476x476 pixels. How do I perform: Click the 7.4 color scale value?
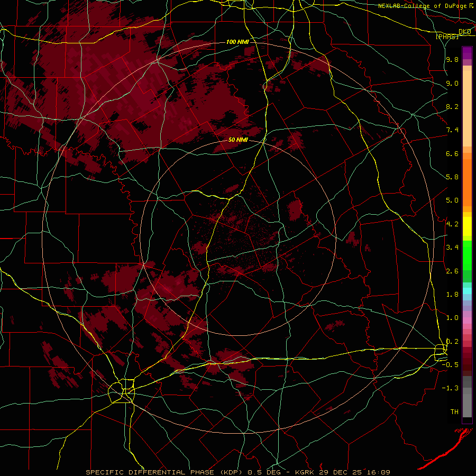tap(452, 130)
